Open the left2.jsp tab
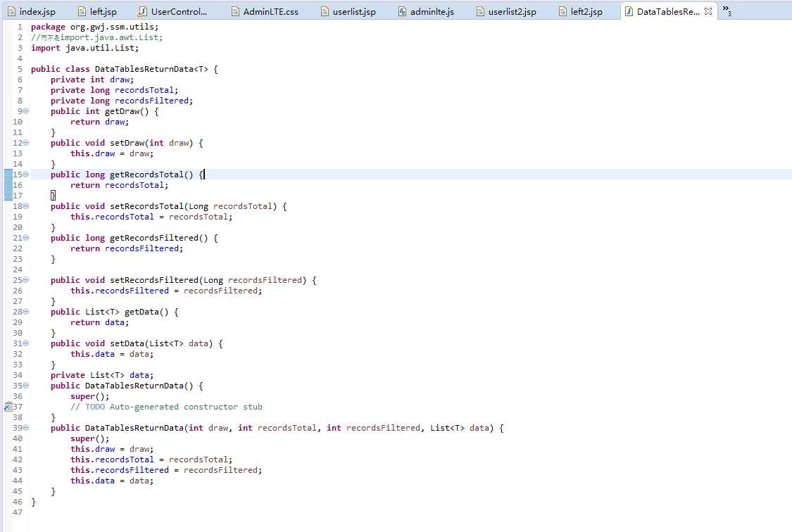Screen dimensions: 792x532 [x=581, y=11]
